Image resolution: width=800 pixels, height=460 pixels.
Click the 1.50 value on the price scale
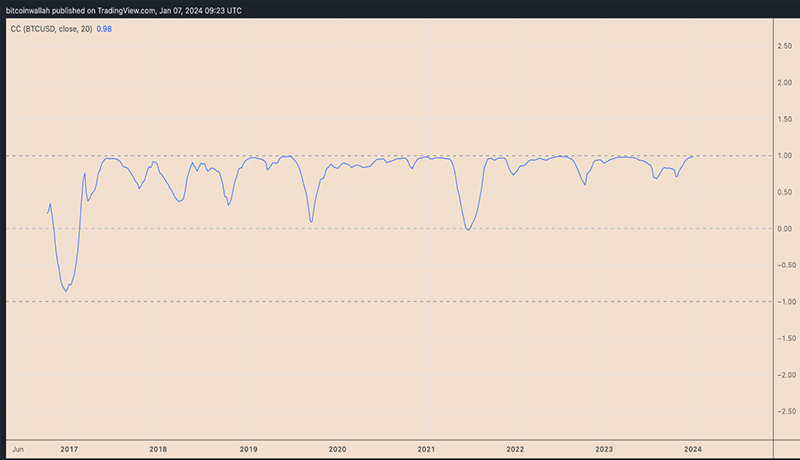(785, 119)
